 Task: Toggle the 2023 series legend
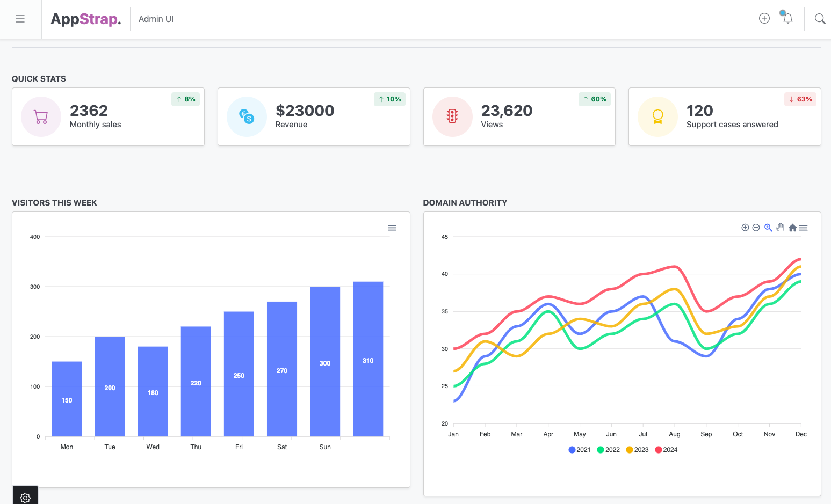coord(638,450)
